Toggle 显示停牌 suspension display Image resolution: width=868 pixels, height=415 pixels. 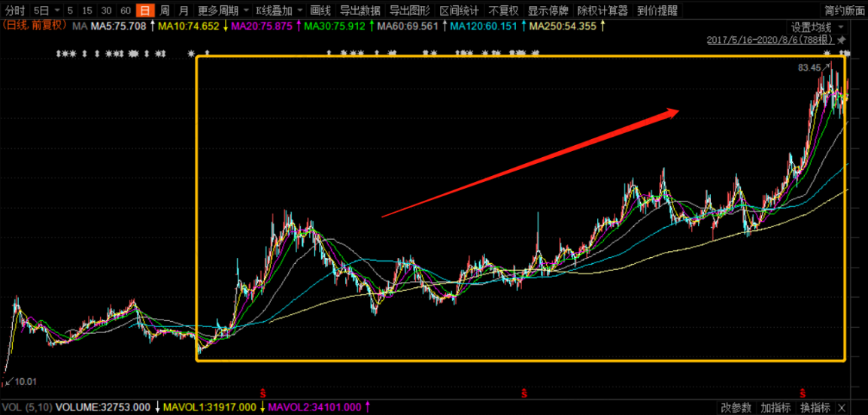point(548,11)
